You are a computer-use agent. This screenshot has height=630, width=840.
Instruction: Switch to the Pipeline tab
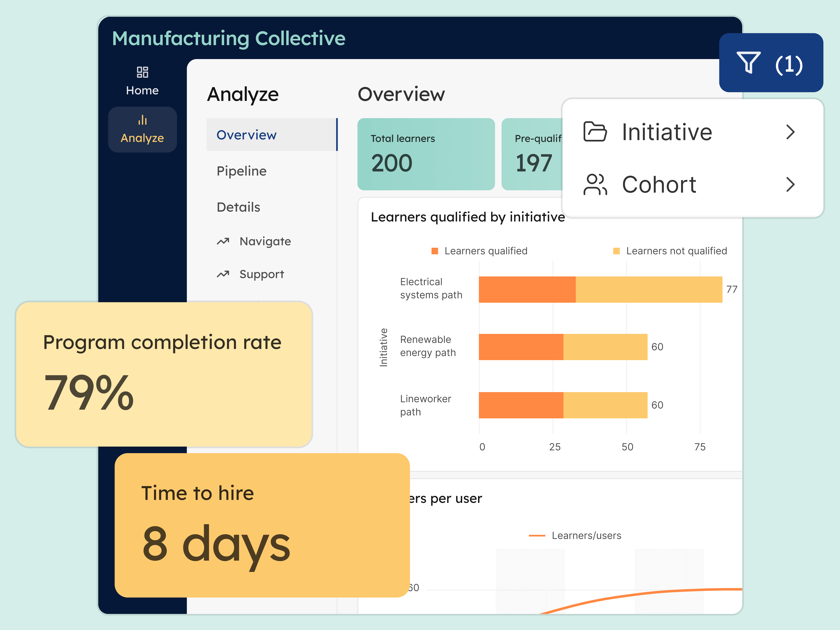pyautogui.click(x=242, y=171)
